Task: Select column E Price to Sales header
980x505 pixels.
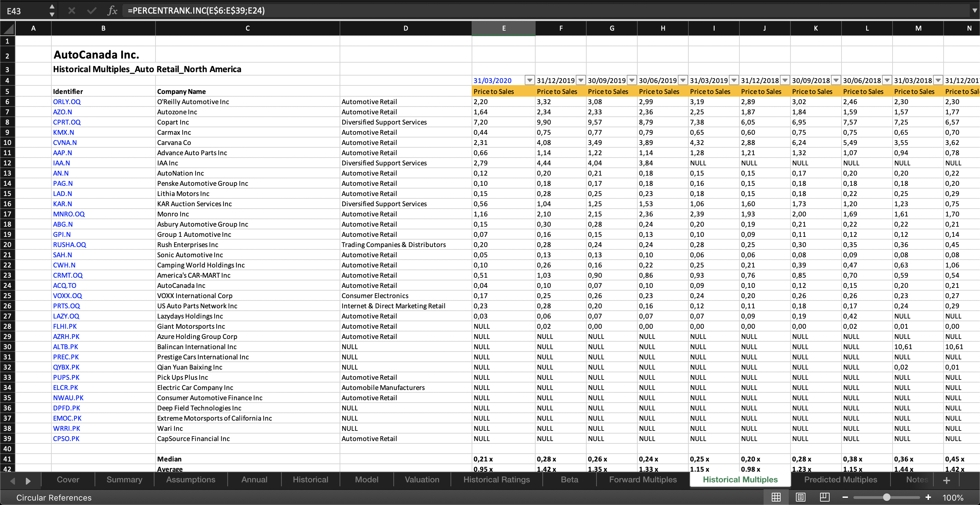Action: coord(504,91)
